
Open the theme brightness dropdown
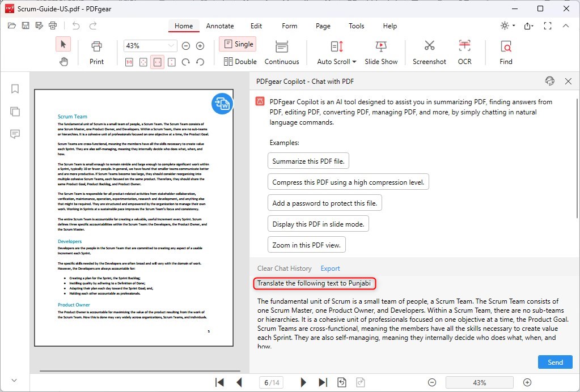point(507,25)
